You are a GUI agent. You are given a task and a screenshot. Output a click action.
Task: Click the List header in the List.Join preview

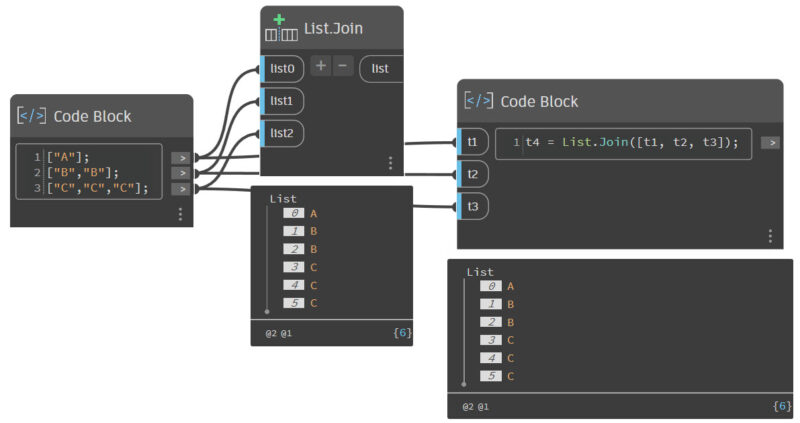[x=283, y=199]
